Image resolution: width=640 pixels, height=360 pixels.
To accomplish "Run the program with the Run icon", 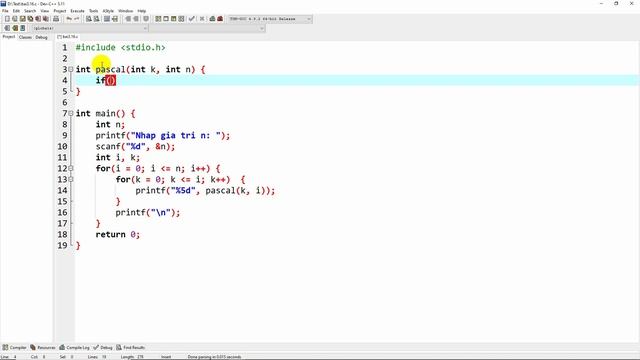I will [x=166, y=19].
